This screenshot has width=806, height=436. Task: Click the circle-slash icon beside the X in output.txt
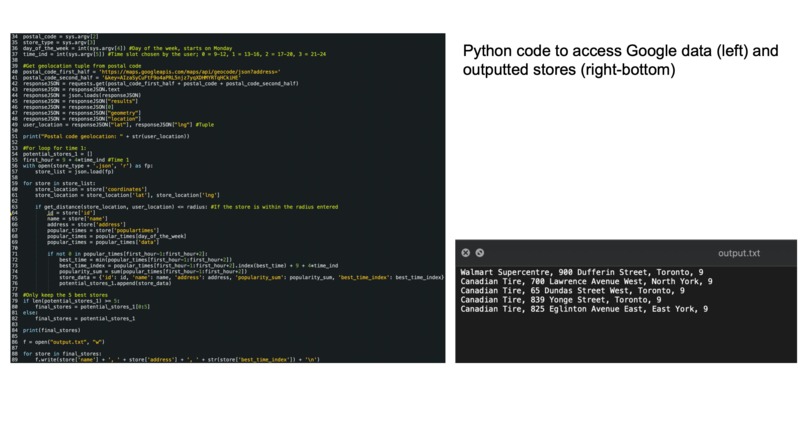(480, 252)
